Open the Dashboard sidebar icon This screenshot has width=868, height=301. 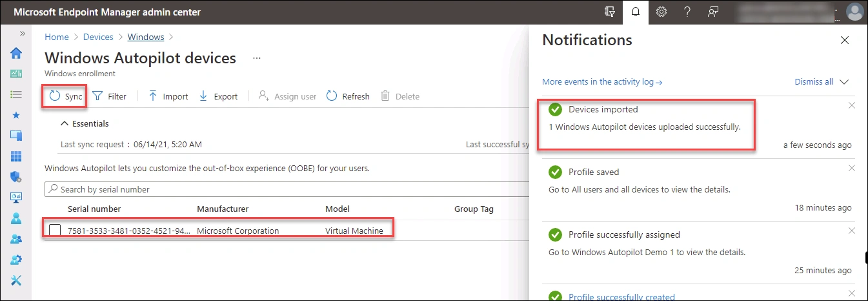pos(16,74)
